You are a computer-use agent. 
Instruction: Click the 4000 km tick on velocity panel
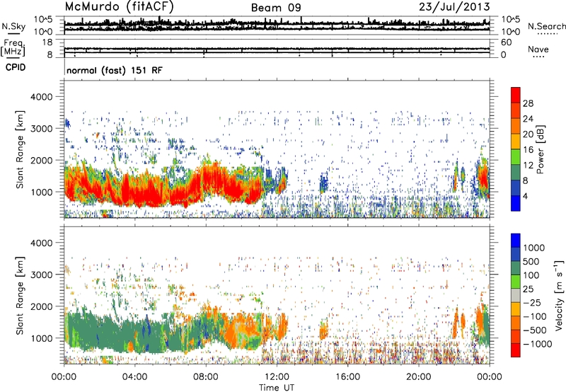tap(42, 243)
